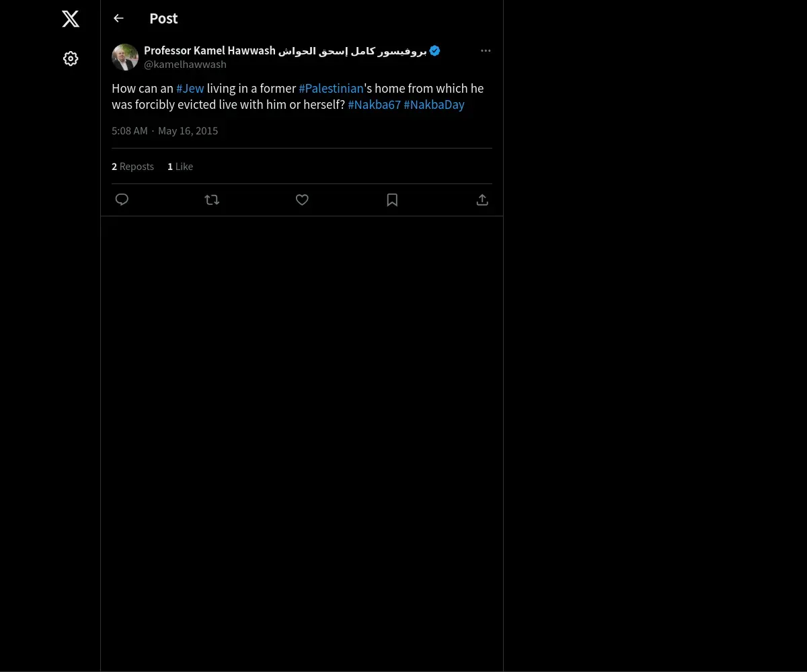The width and height of the screenshot is (807, 672).
Task: Click the #NakbaDay hashtag
Action: (434, 105)
